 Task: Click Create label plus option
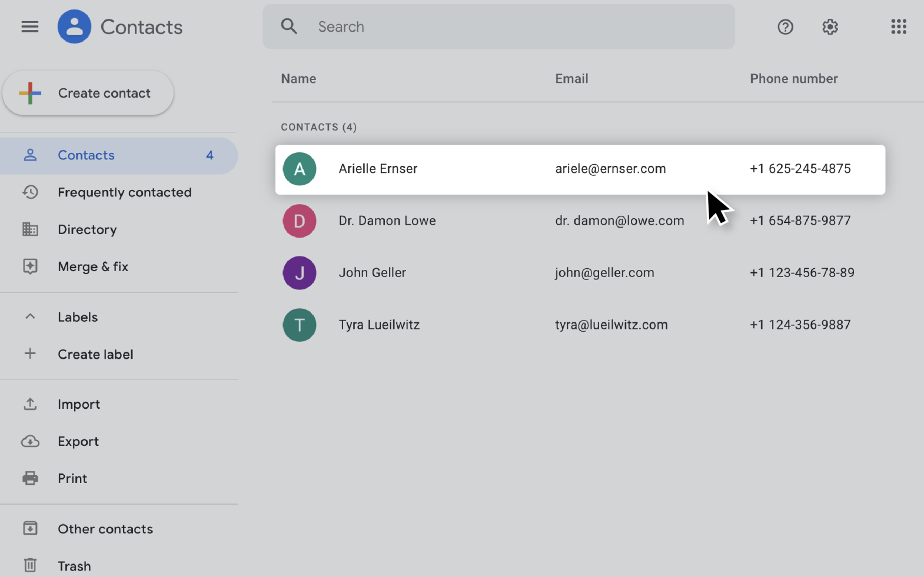(x=94, y=354)
